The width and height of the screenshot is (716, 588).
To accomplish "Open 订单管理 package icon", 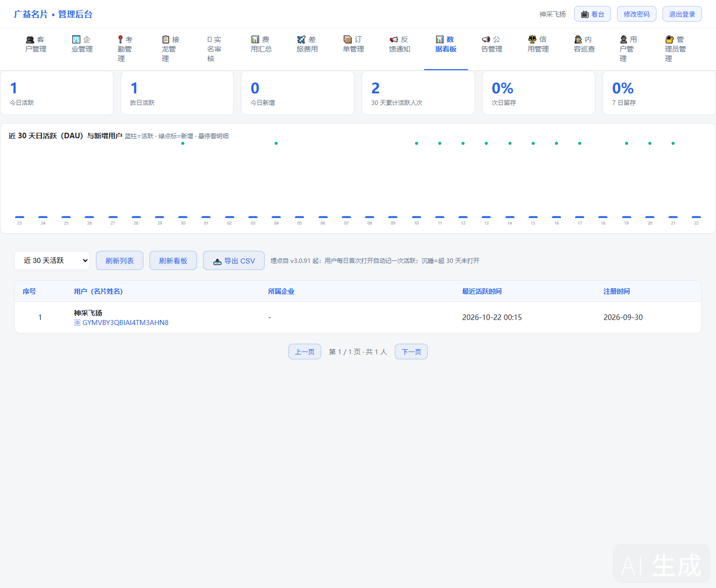I will point(347,39).
